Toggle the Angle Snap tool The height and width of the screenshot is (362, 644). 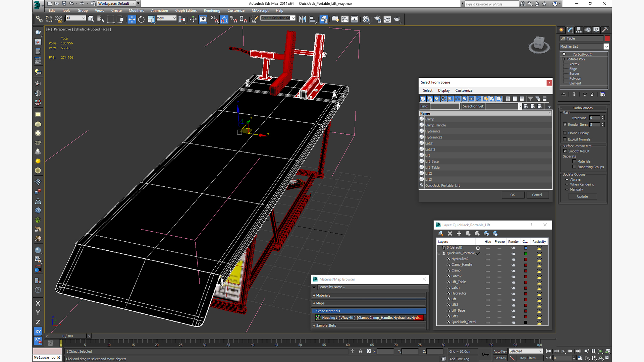pyautogui.click(x=224, y=19)
